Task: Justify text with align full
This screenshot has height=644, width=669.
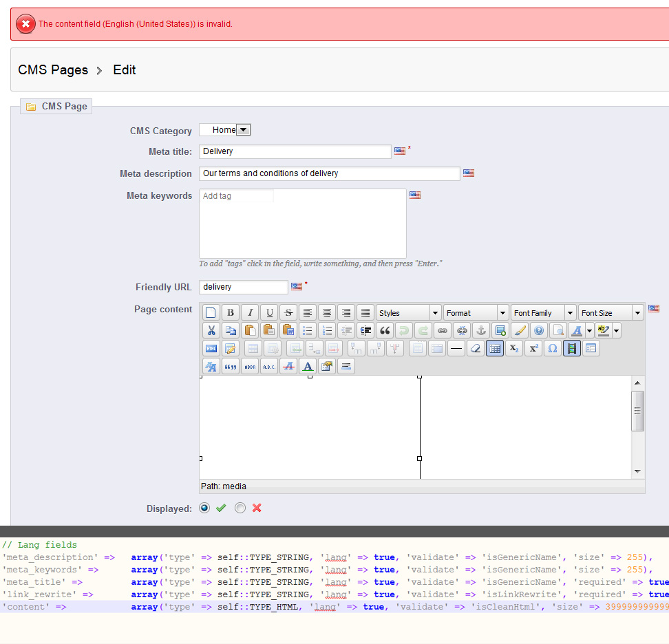Action: pos(365,312)
